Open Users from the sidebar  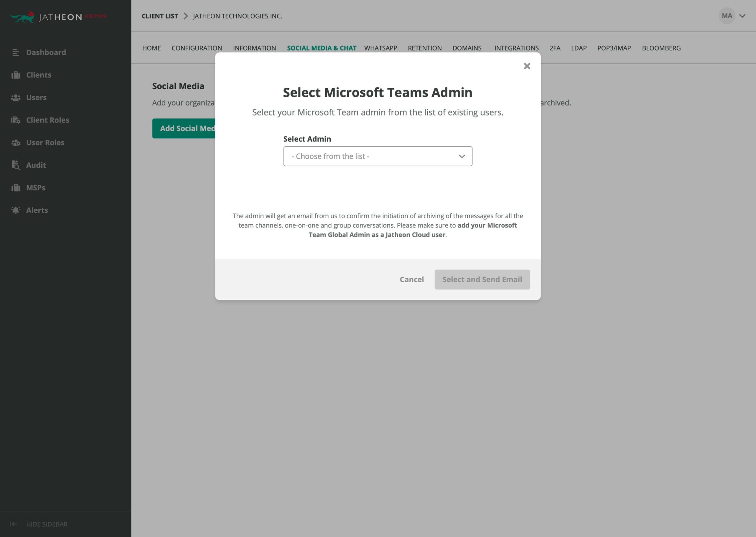tap(36, 98)
